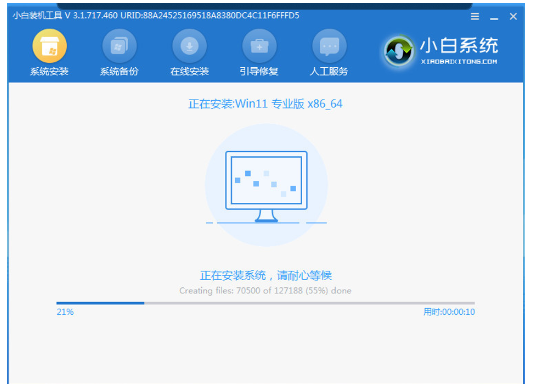Open the 人工服务 chat bubble icon

(329, 46)
